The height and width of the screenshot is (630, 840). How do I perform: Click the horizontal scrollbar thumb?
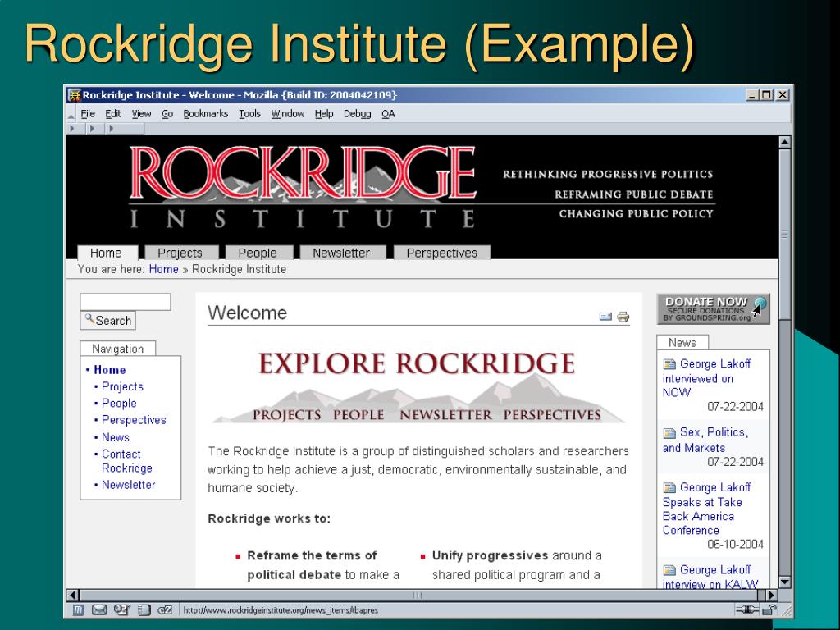click(419, 595)
